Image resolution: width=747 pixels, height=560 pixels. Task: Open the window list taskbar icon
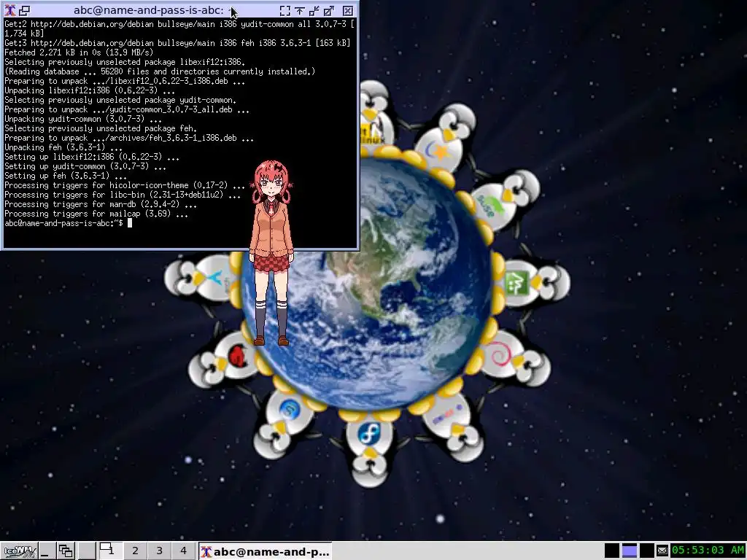66,551
